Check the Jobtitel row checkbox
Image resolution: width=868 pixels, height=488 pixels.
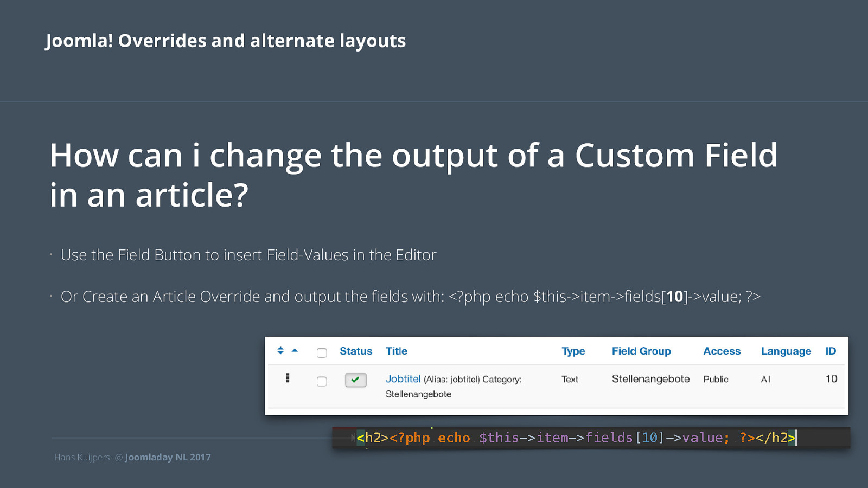point(322,381)
